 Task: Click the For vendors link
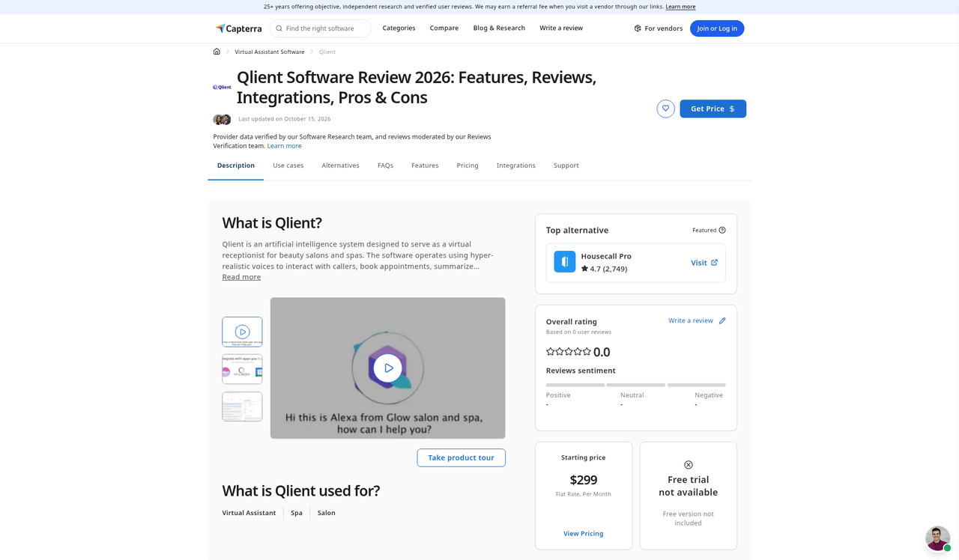pos(664,28)
